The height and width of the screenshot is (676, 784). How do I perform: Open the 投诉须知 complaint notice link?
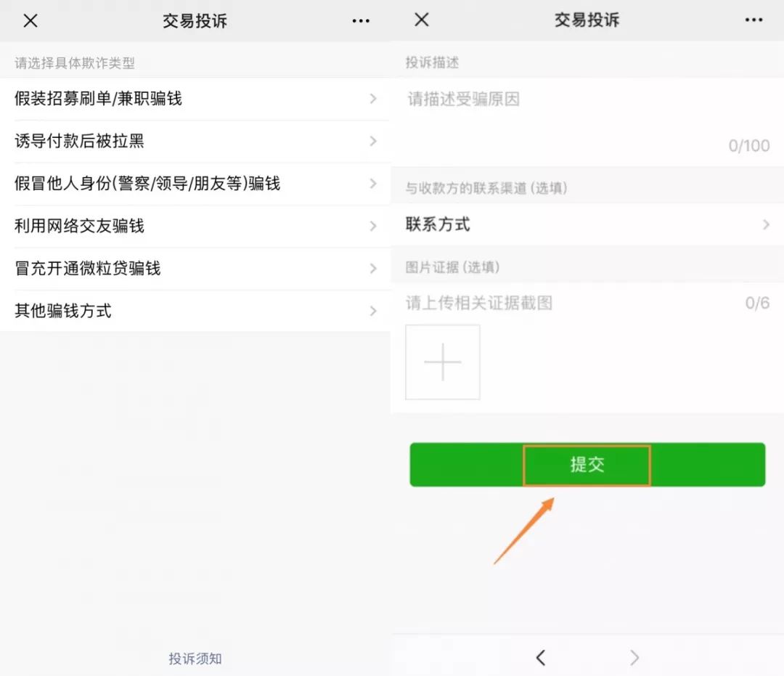click(195, 659)
